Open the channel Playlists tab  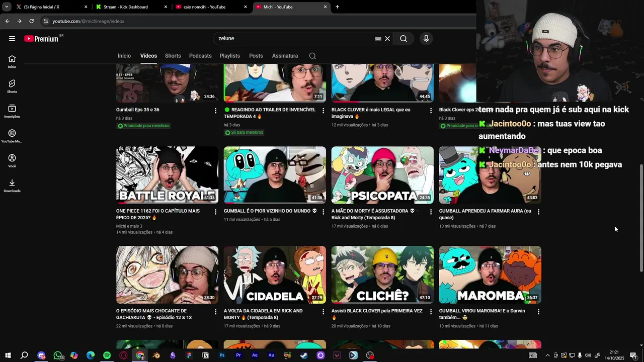[x=229, y=56]
